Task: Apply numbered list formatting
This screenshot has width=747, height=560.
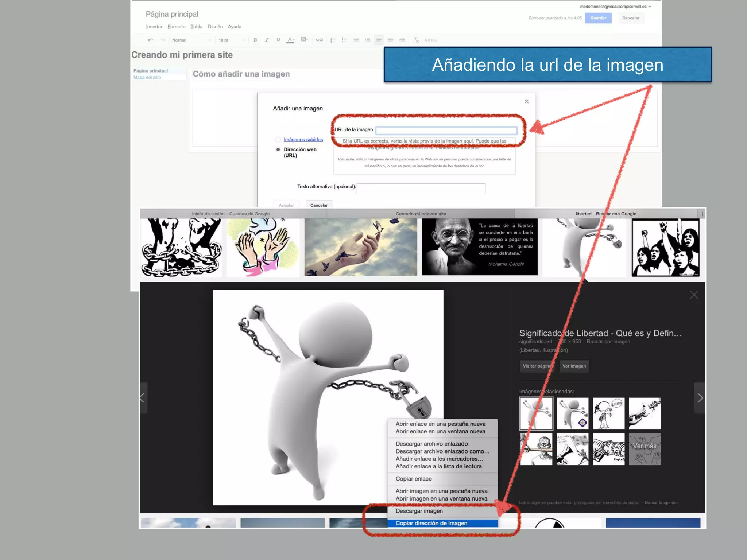Action: tap(333, 40)
